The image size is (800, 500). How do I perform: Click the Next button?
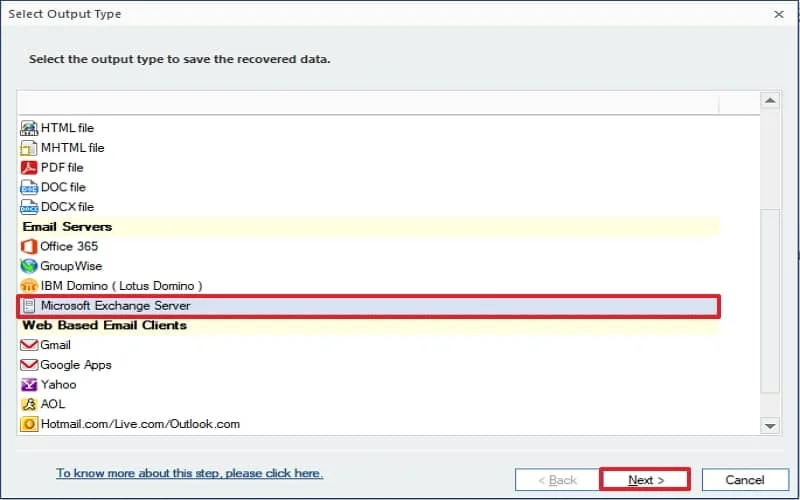645,480
